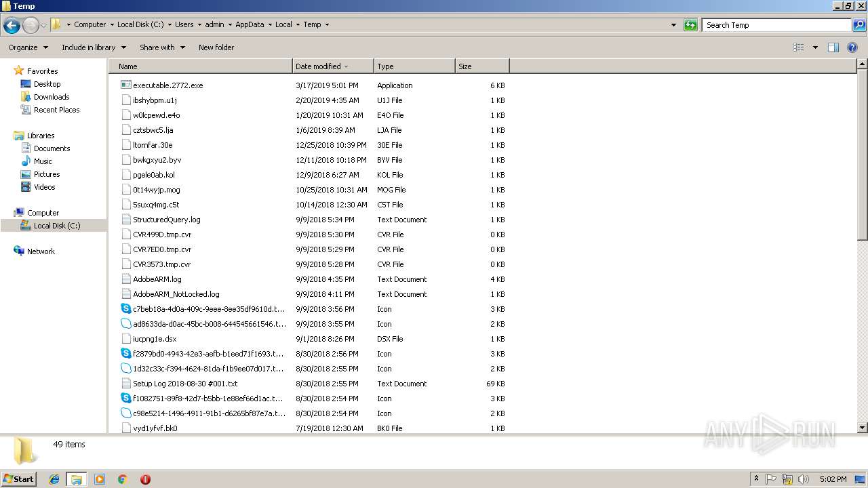Screen dimensions: 868x488
Task: Click the New folder button
Action: point(216,47)
